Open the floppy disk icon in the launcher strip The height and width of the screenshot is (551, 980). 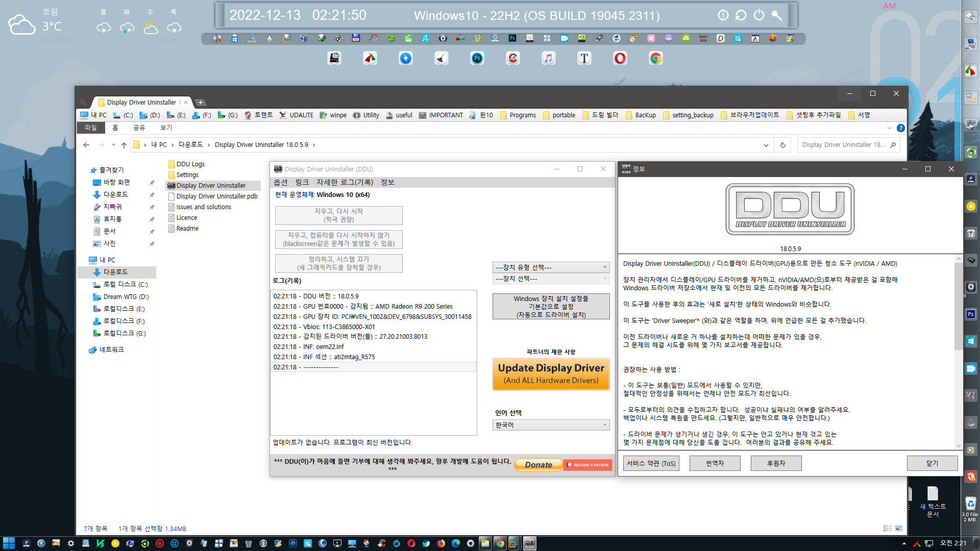coord(356,38)
